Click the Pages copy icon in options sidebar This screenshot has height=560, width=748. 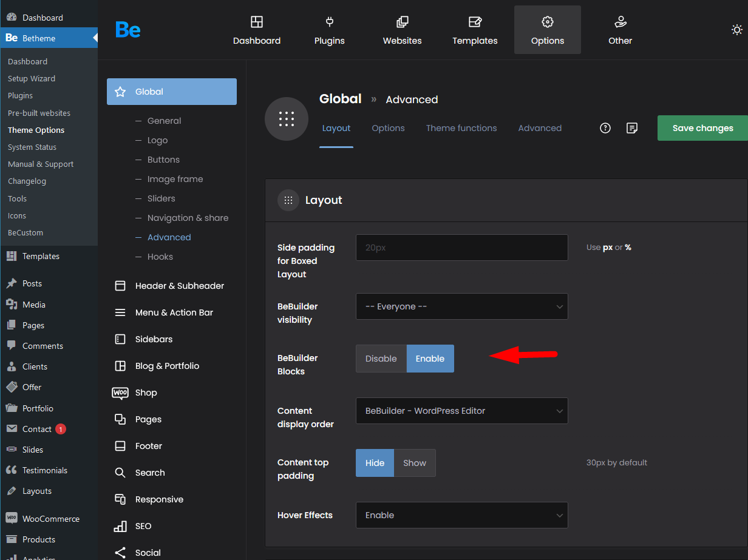tap(120, 419)
